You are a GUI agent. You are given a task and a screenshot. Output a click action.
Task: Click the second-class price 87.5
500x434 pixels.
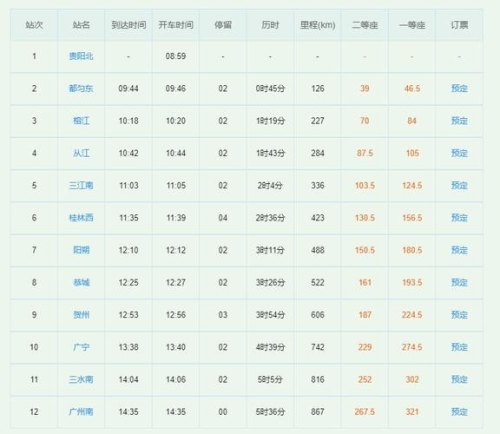click(x=365, y=153)
